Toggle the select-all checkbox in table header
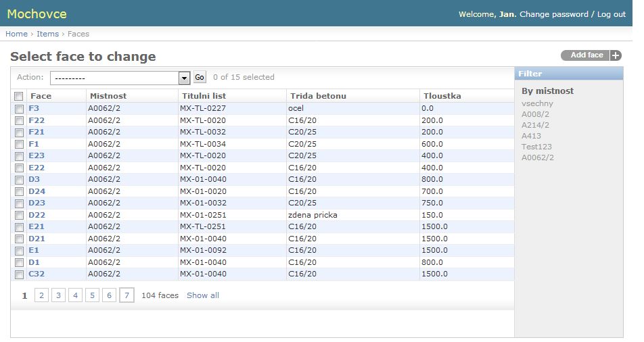Screen dimensions: 644x342 [x=19, y=97]
